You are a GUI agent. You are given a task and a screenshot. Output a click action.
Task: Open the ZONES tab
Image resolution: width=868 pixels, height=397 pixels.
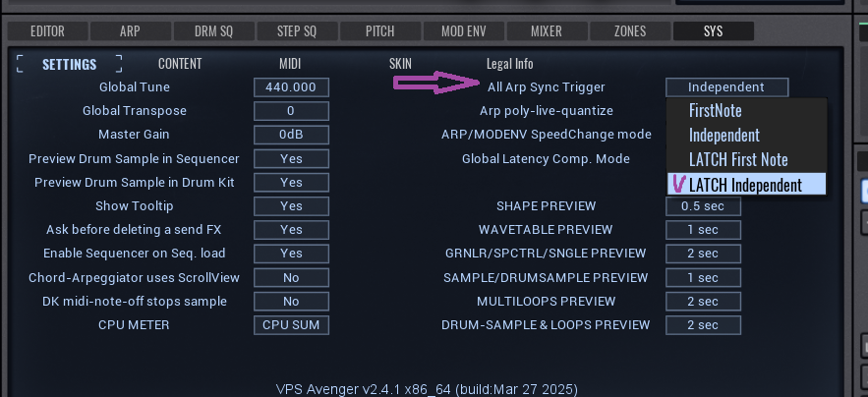click(630, 31)
